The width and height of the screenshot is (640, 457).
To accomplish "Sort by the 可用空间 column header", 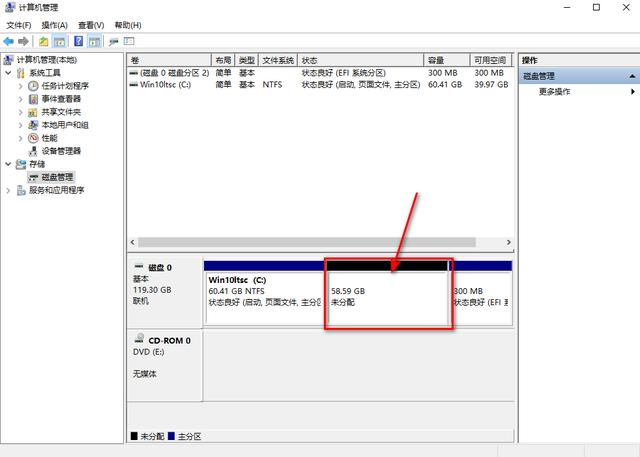I will [490, 60].
